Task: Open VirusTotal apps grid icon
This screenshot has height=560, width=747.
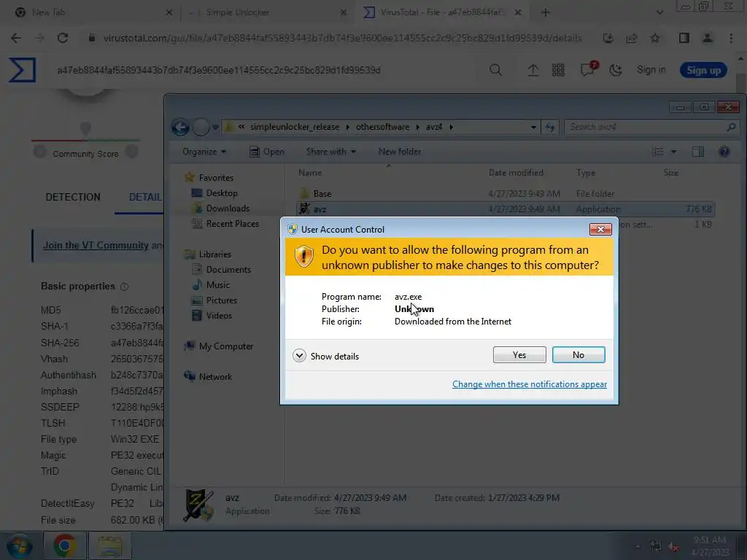Action: coord(558,70)
